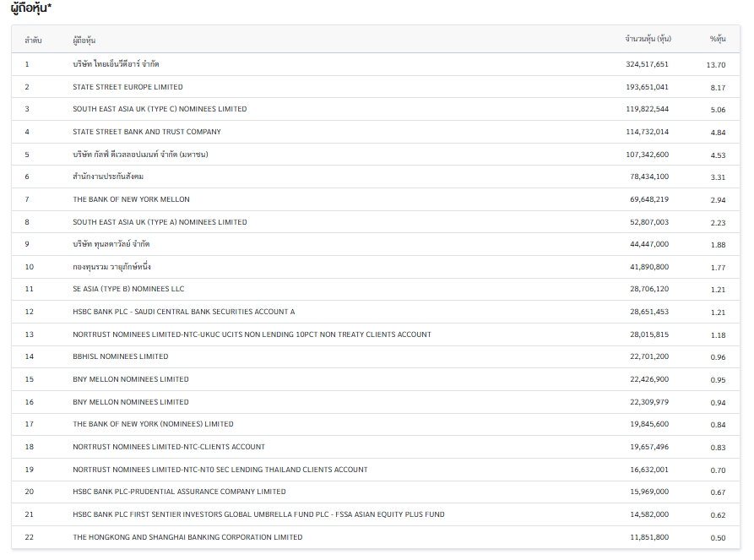Click the share count 11,851,800 in last row

(x=648, y=537)
